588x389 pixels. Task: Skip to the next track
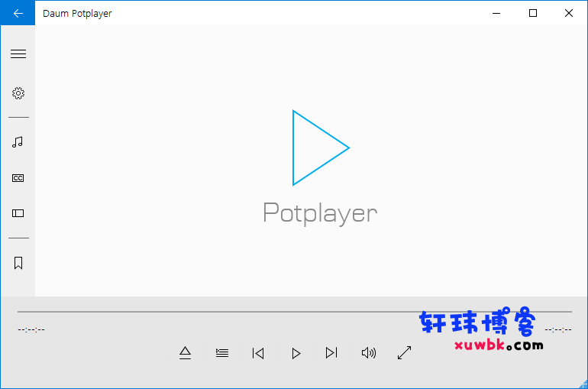click(331, 353)
